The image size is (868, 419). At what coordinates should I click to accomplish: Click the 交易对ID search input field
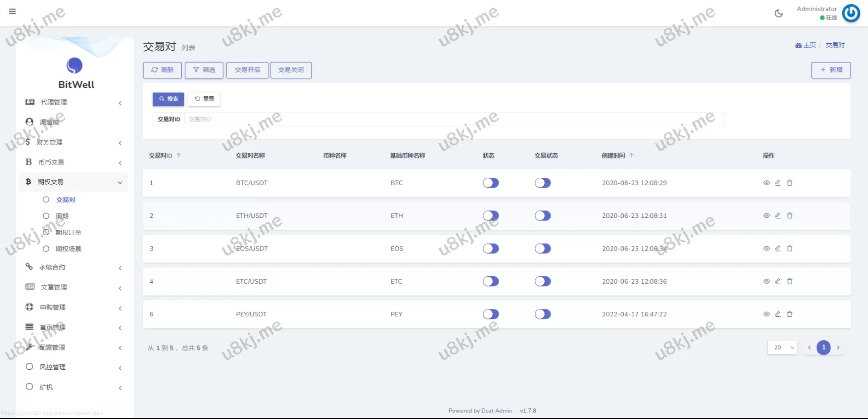coord(453,119)
